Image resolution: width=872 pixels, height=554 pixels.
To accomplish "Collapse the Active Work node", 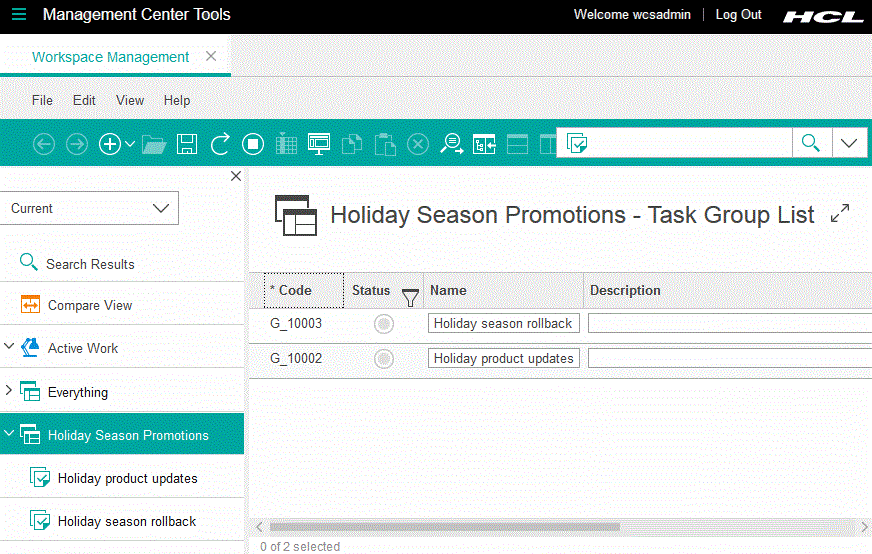I will pyautogui.click(x=9, y=346).
